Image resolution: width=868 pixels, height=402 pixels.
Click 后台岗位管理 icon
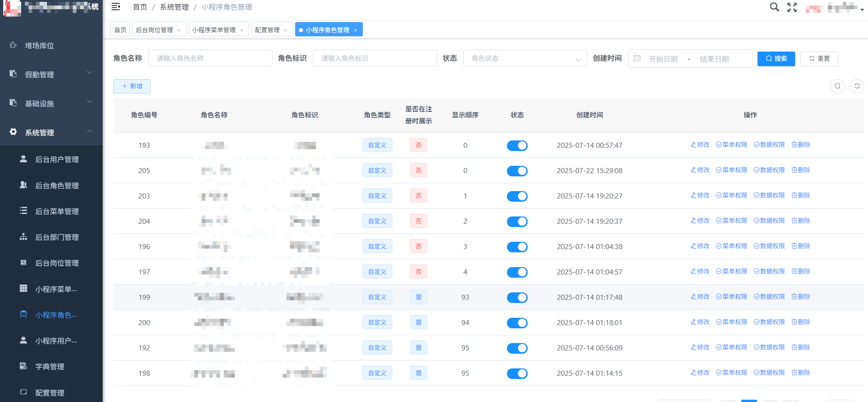[23, 262]
